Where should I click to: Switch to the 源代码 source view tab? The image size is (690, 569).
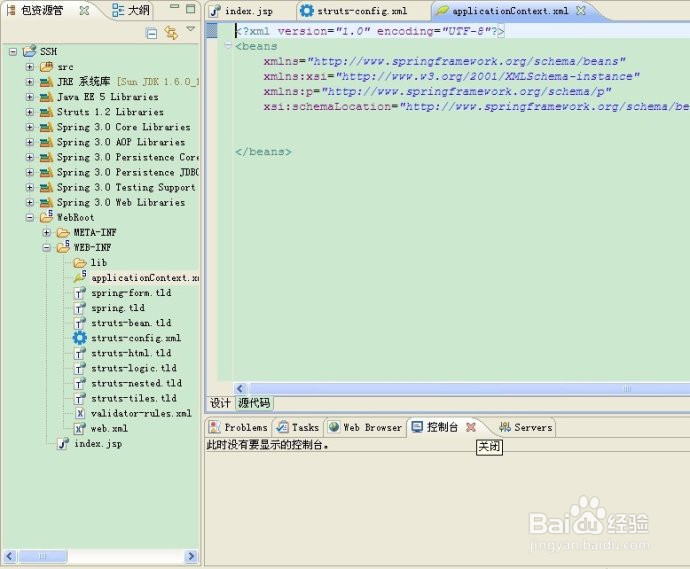(254, 403)
